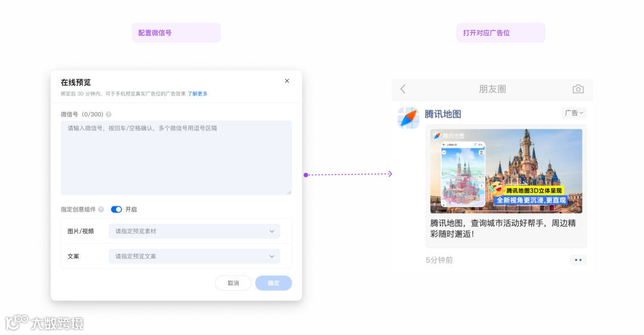The width and height of the screenshot is (644, 335).
Task: Click the 打开对应广告位 step label
Action: tap(501, 33)
